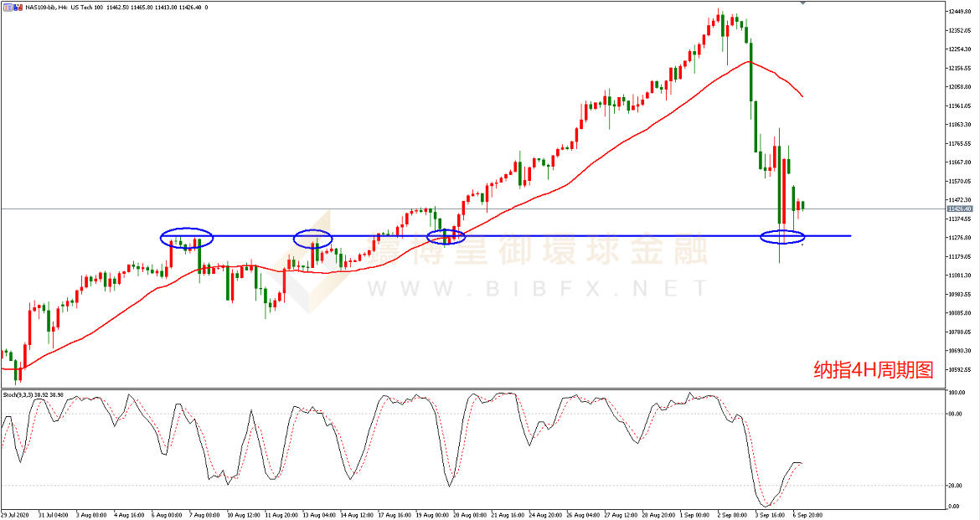Click the 80.00 level on stochastic scale
The height and width of the screenshot is (520, 980).
pos(952,413)
